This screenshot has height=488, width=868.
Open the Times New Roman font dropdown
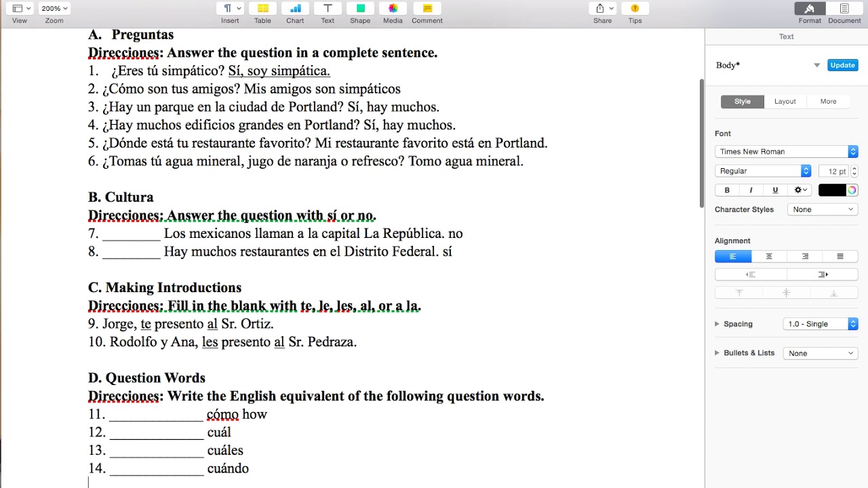(x=786, y=152)
